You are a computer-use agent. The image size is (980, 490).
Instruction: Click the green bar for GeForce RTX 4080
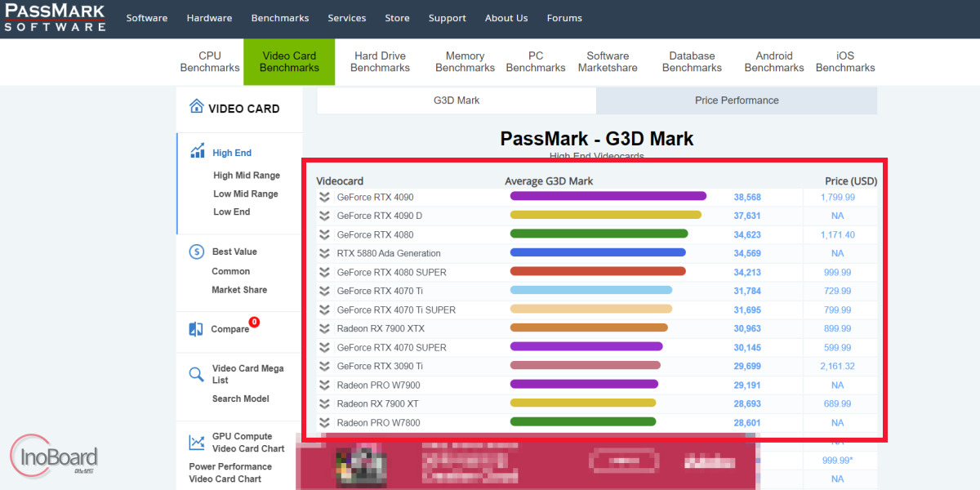point(599,234)
